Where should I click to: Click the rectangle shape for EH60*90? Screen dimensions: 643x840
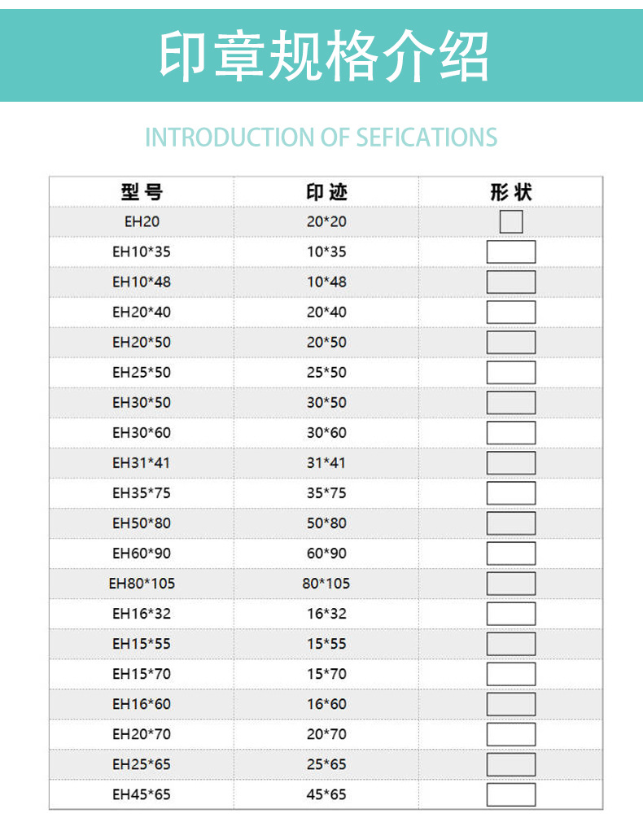511,553
